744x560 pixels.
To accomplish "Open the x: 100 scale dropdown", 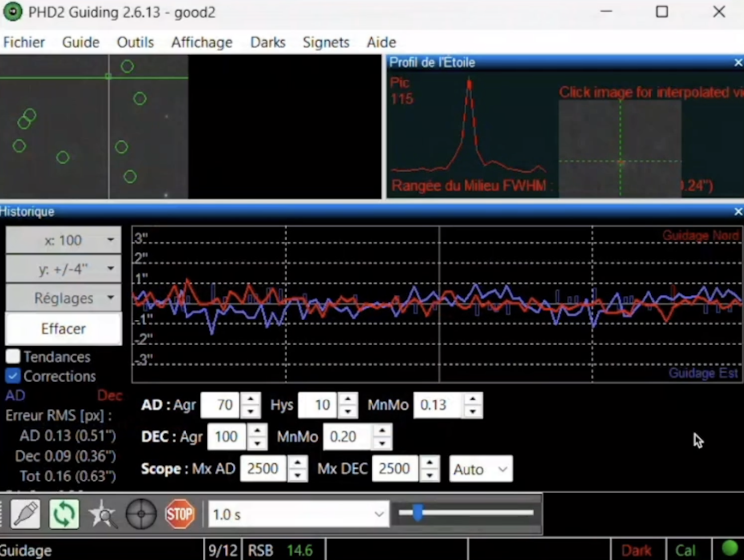I will pos(63,240).
